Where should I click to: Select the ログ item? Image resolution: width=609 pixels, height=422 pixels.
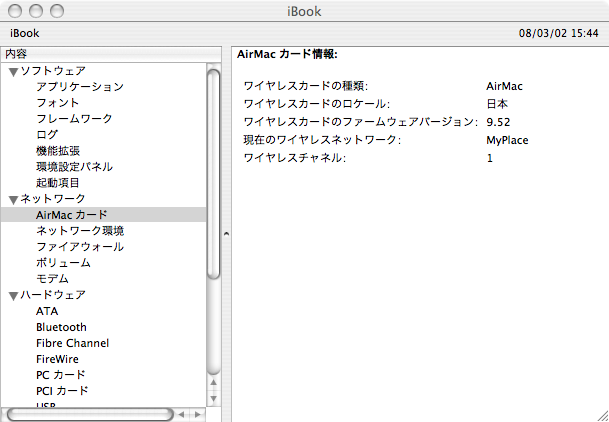coord(47,134)
